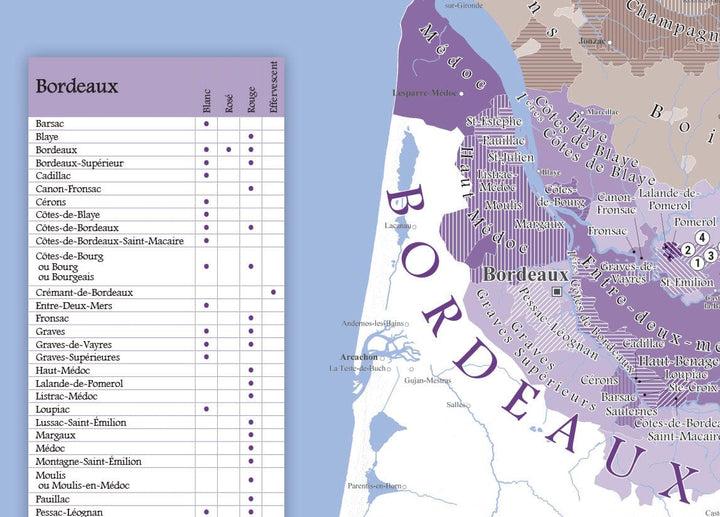Click 'Montagne-Saint-Émilion' in the table

tap(88, 461)
